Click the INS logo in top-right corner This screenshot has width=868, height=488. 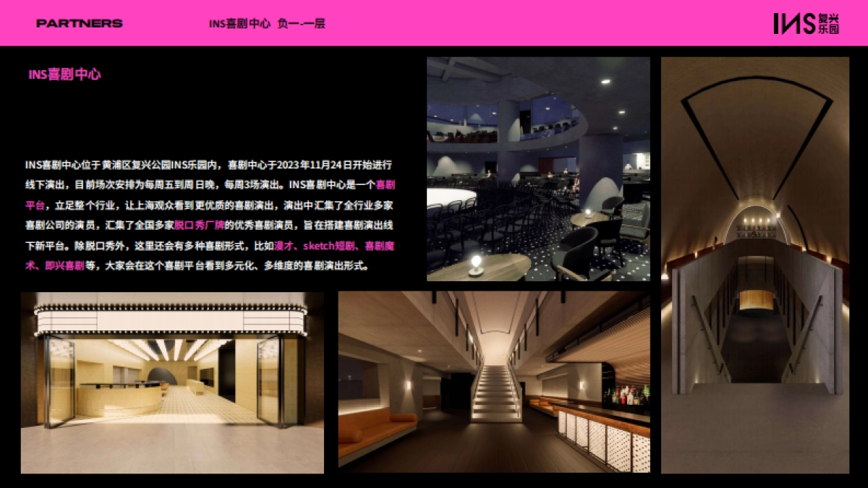(794, 23)
